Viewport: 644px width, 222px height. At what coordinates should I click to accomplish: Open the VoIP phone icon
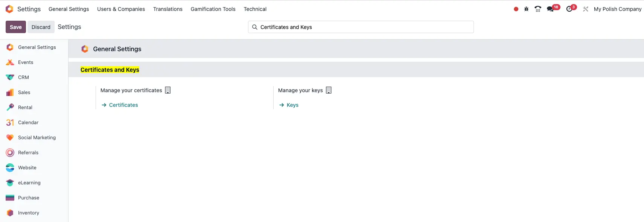[538, 9]
